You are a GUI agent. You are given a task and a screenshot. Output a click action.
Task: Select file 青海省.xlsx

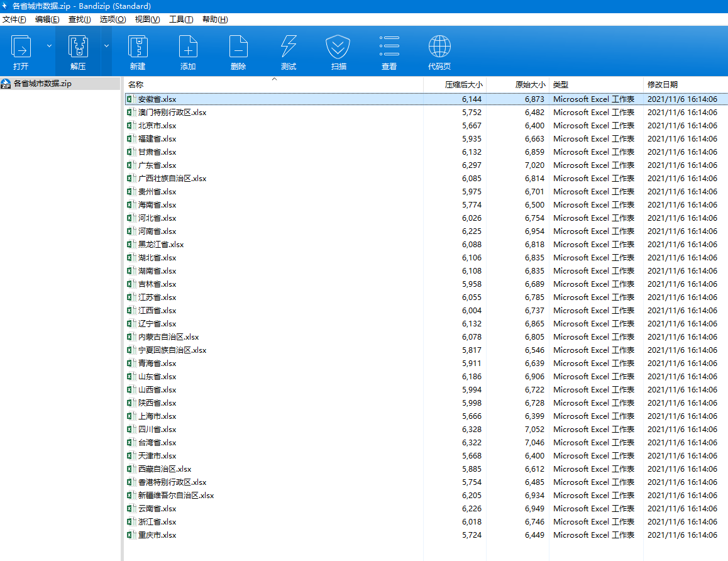coord(157,364)
